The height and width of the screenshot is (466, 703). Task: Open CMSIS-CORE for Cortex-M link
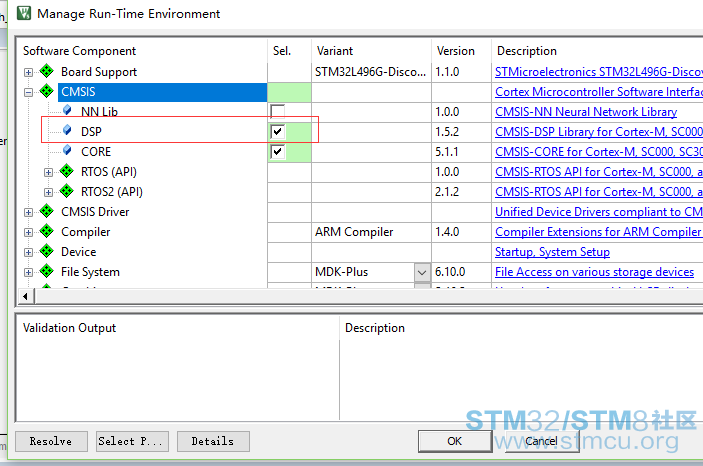(599, 152)
